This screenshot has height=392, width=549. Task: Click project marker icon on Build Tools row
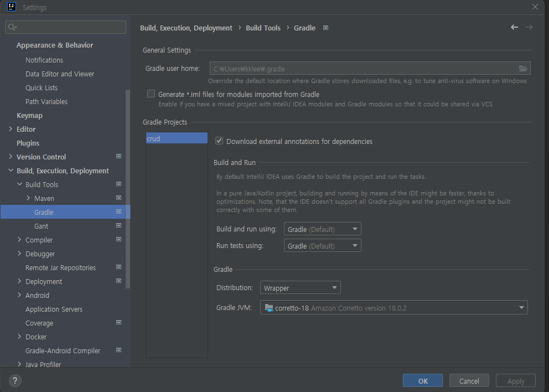point(118,184)
